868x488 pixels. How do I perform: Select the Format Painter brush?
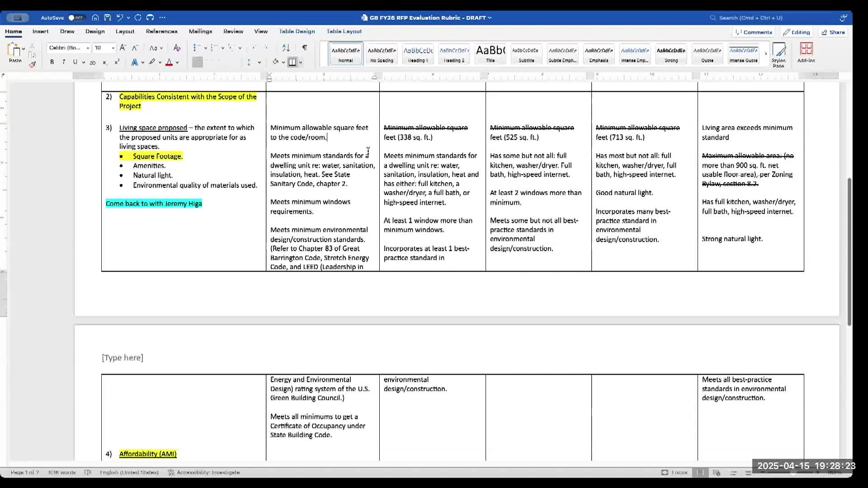pos(32,65)
